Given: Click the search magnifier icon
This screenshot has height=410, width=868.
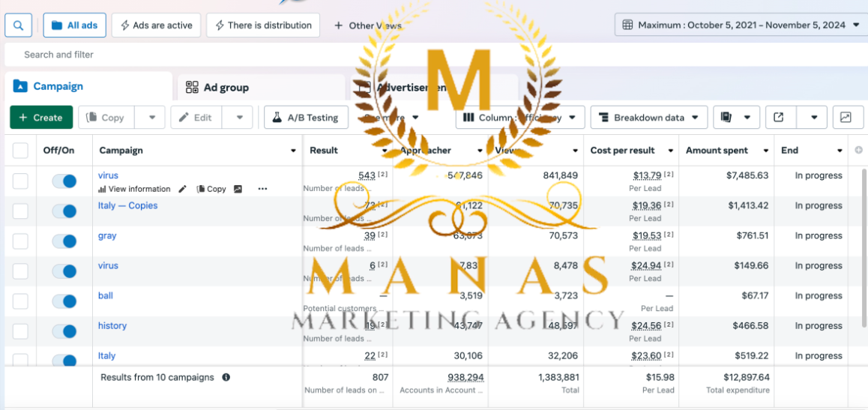Looking at the screenshot, I should (18, 25).
